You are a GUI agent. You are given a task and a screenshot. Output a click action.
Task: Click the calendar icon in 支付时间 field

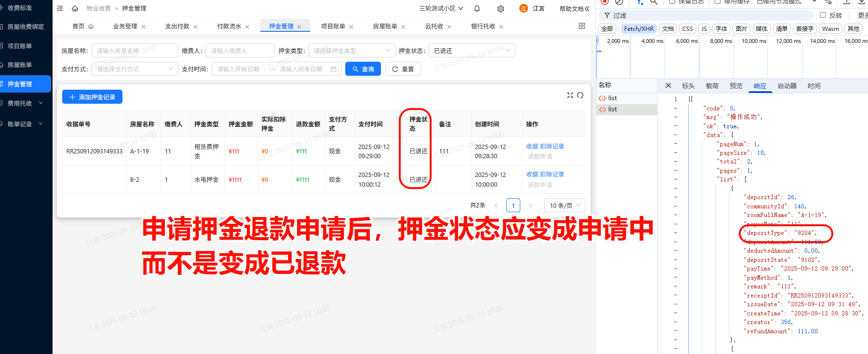tap(333, 69)
